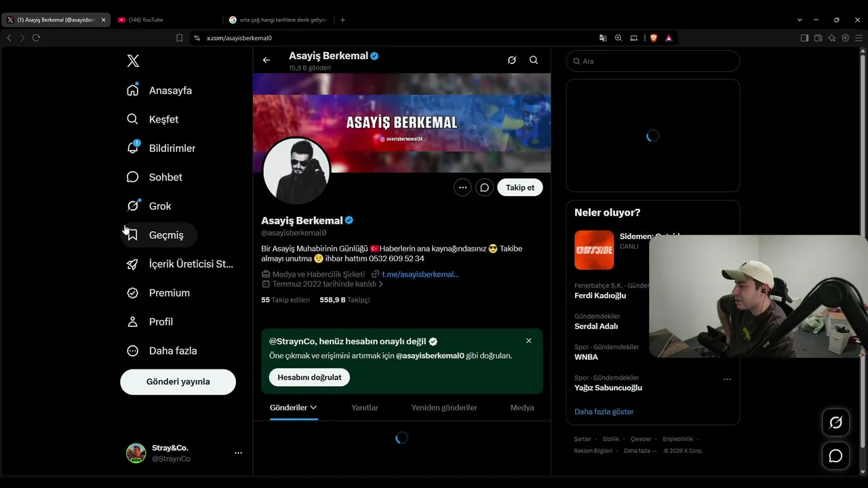This screenshot has height=488, width=868.
Task: Go to Anasayfa (Home)
Action: coord(159,90)
